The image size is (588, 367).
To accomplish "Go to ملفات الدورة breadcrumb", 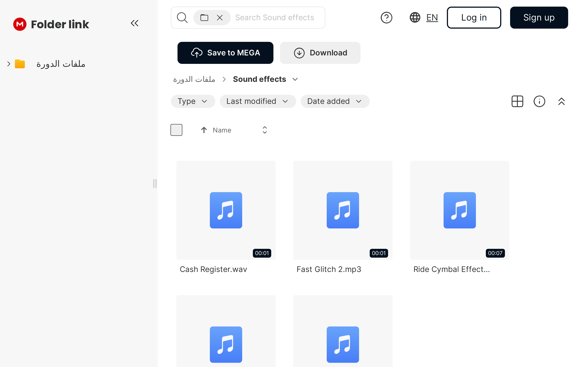I will tap(194, 79).
